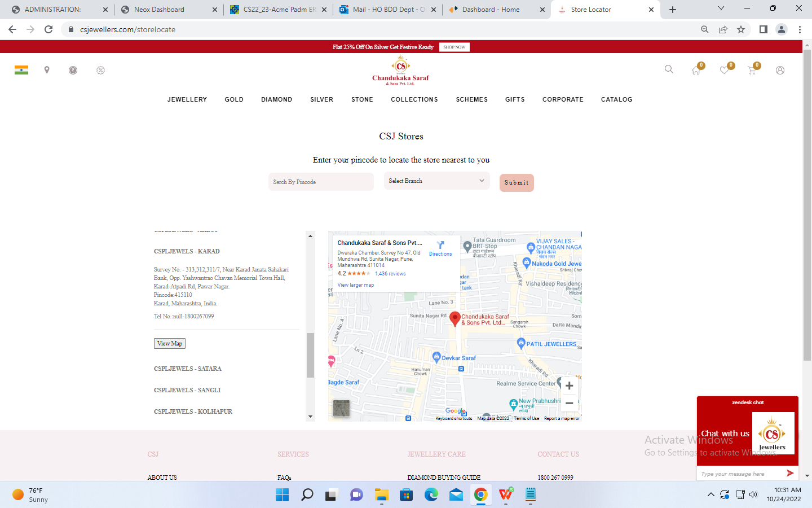Open the GOLD menu
Image resolution: width=812 pixels, height=508 pixels.
click(234, 99)
